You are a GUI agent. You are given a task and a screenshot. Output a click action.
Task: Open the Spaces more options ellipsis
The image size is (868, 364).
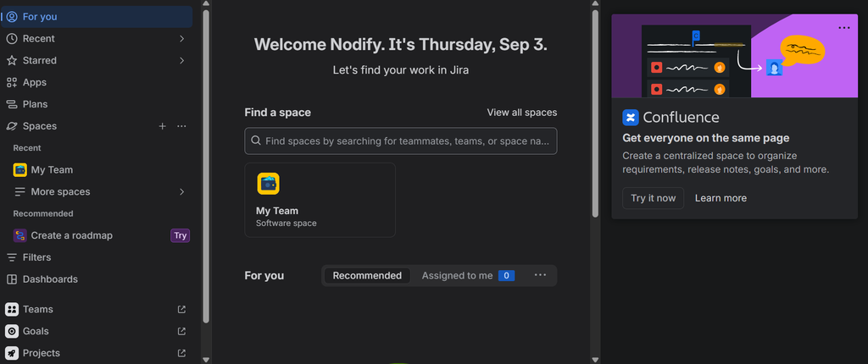[181, 126]
